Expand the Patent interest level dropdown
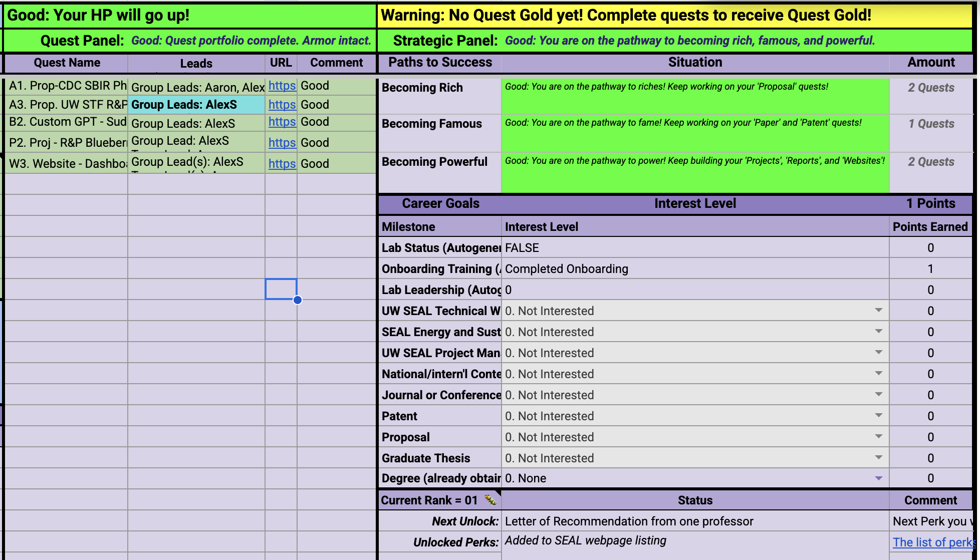Screen dimensions: 980x560 pyautogui.click(x=878, y=416)
